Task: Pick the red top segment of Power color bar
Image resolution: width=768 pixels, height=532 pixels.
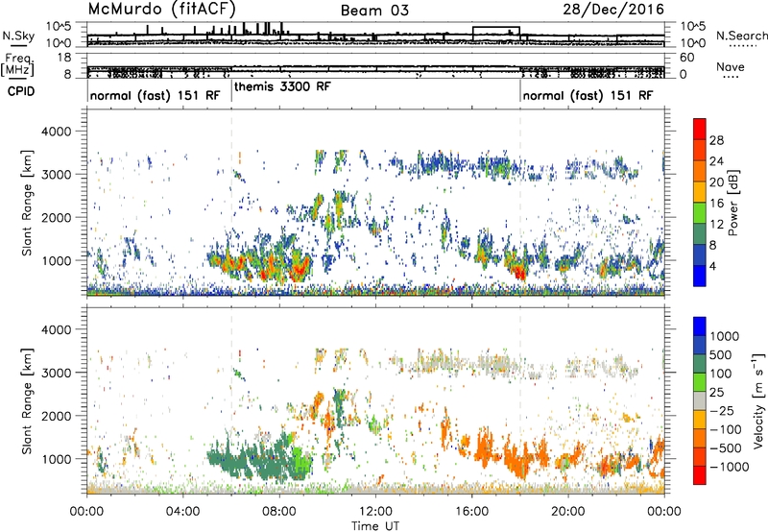Action: point(700,129)
